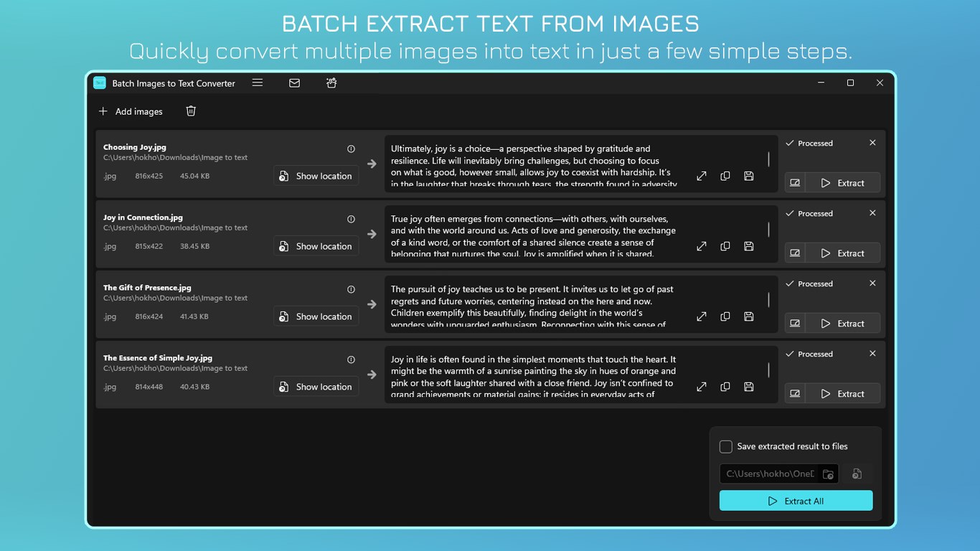980x551 pixels.
Task: Copy extracted text of Gift of Presence row
Action: [725, 316]
